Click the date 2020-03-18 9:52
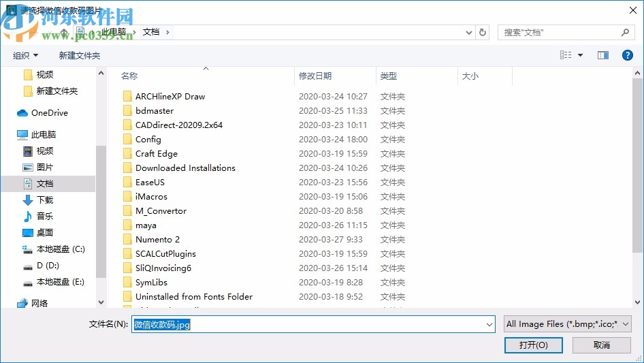Image resolution: width=644 pixels, height=363 pixels. (x=331, y=297)
